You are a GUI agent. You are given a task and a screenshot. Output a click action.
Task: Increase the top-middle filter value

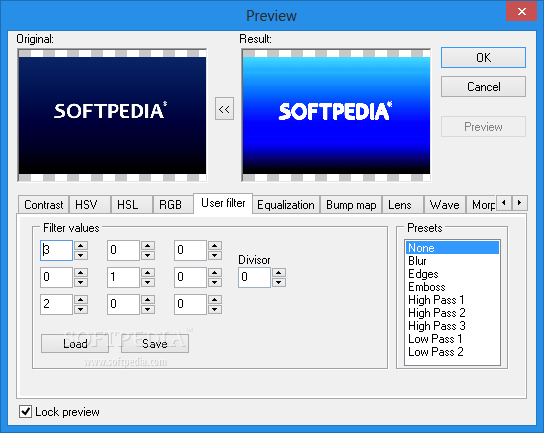pos(147,246)
